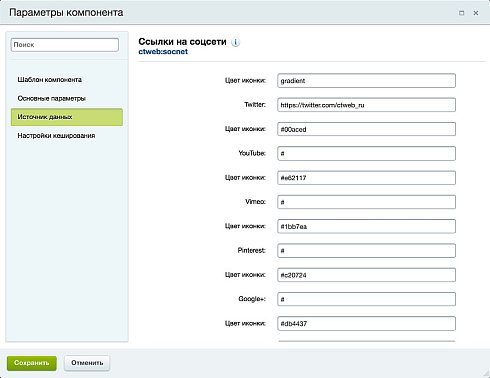Screen dimensions: 490x378
Task: Click the Отменить button
Action: 87,363
